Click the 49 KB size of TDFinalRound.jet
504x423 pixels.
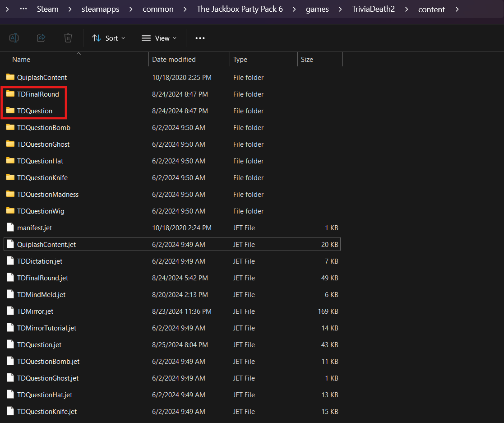click(x=329, y=278)
